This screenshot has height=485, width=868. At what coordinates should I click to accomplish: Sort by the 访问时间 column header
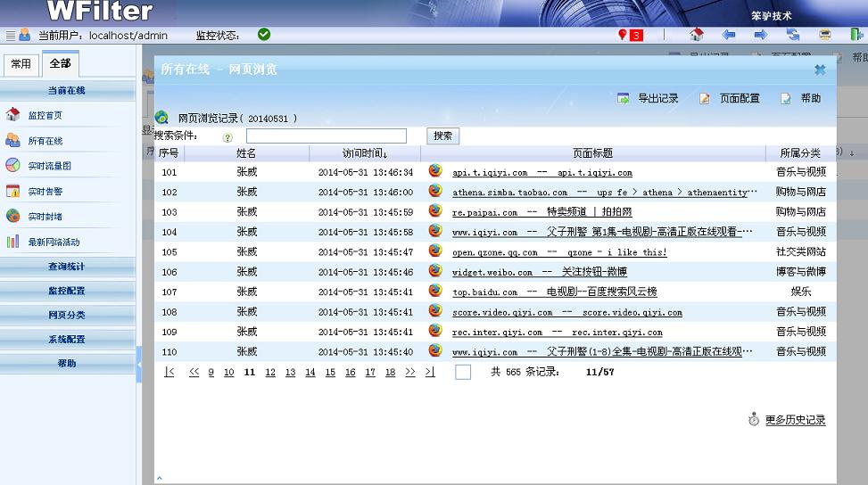365,153
